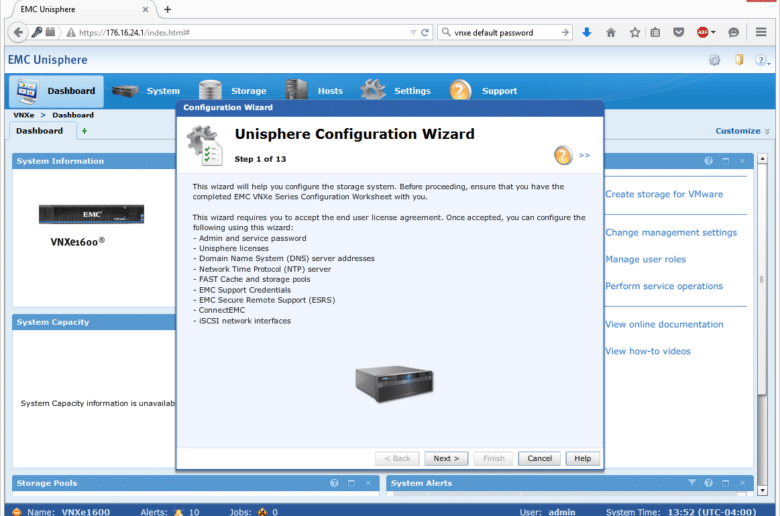Open the Storage menu
The height and width of the screenshot is (516, 780).
tap(232, 91)
